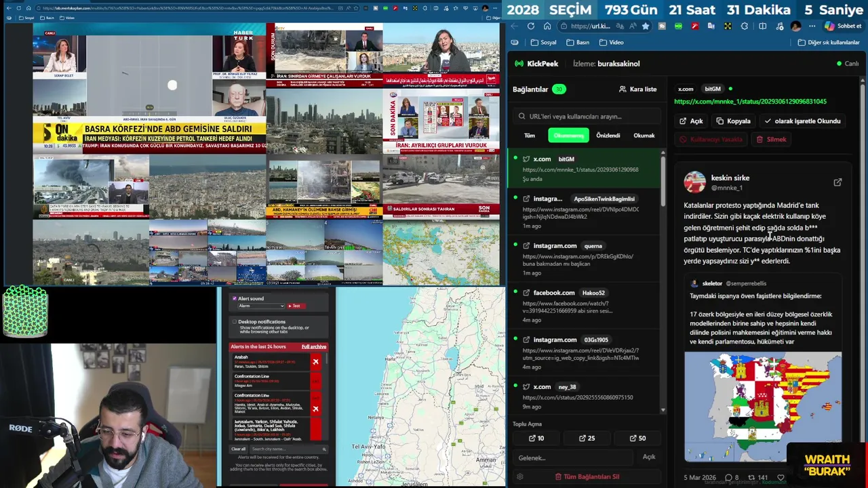868x488 pixels.
Task: Open the translate icon in address bar
Action: tap(620, 26)
